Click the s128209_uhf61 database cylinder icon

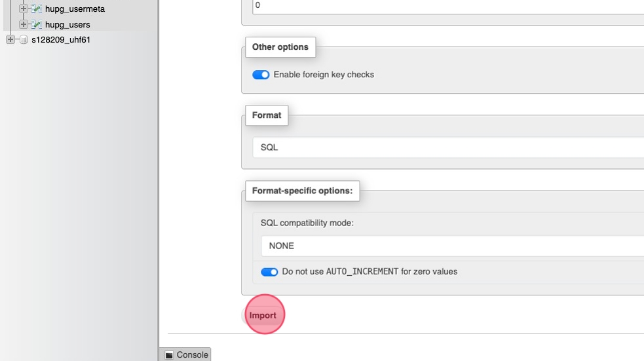pos(24,40)
